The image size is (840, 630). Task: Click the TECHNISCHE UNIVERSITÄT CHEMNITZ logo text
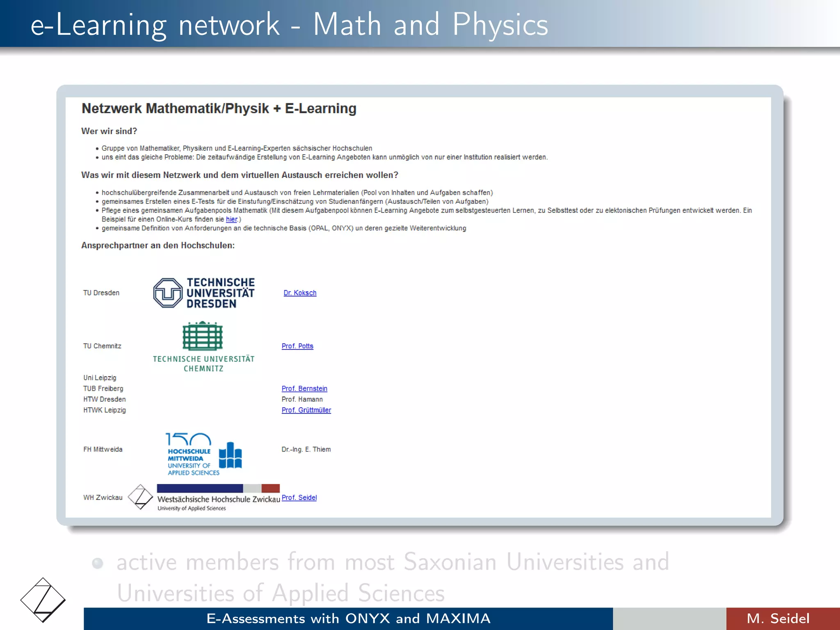point(203,363)
